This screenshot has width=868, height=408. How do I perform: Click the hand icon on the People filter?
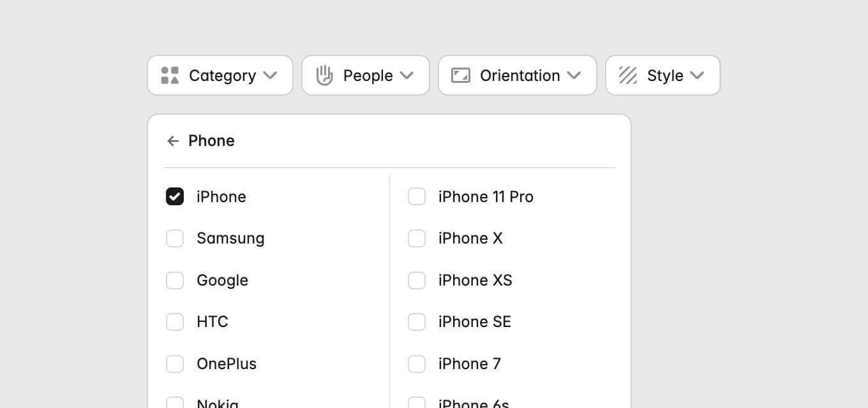coord(325,75)
